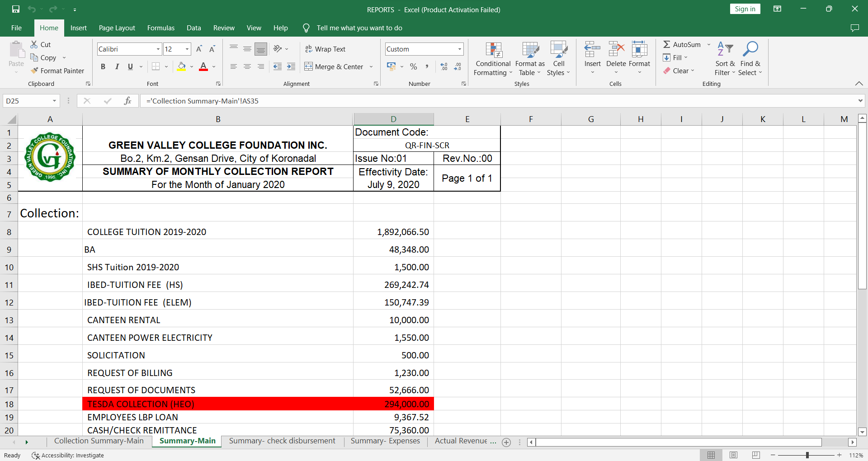Select column D header
The height and width of the screenshot is (461, 868).
point(393,119)
